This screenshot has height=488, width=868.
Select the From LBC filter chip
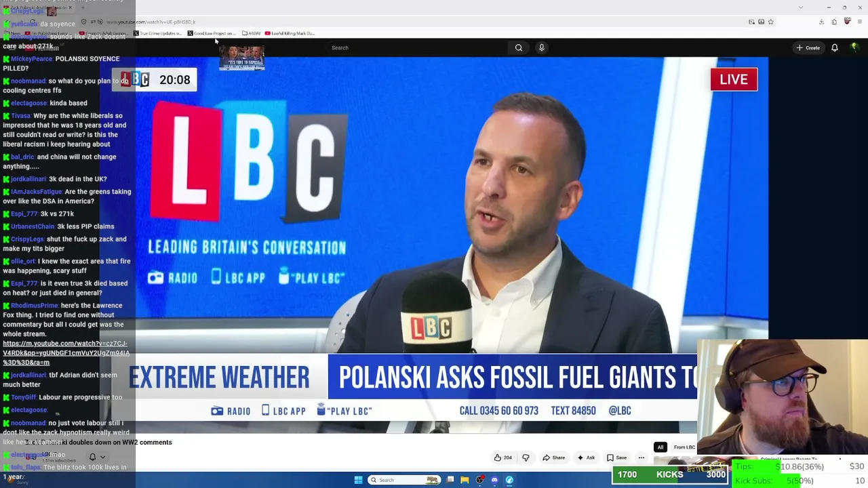(x=684, y=447)
